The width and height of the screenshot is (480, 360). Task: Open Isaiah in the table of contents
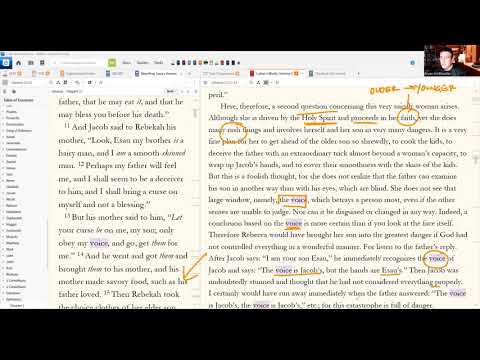11,137
